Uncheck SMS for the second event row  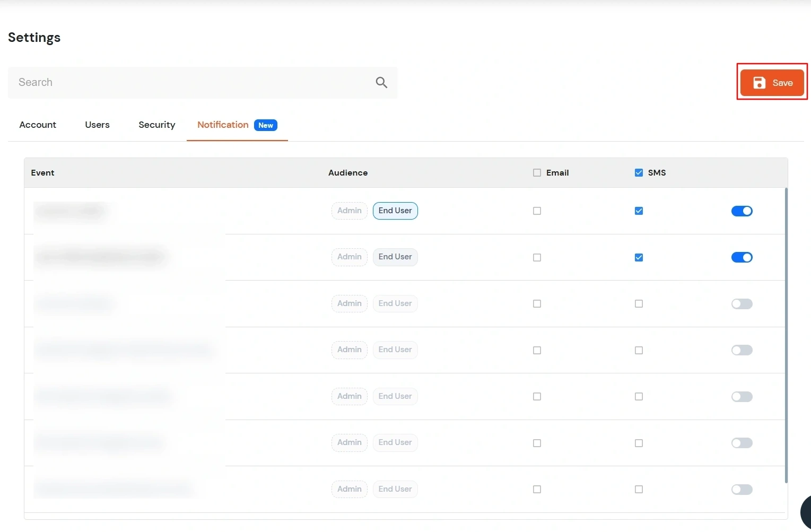point(639,257)
